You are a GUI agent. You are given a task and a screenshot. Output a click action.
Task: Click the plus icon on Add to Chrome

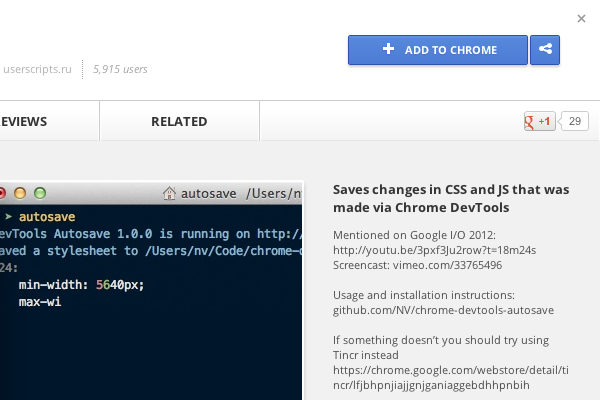388,49
